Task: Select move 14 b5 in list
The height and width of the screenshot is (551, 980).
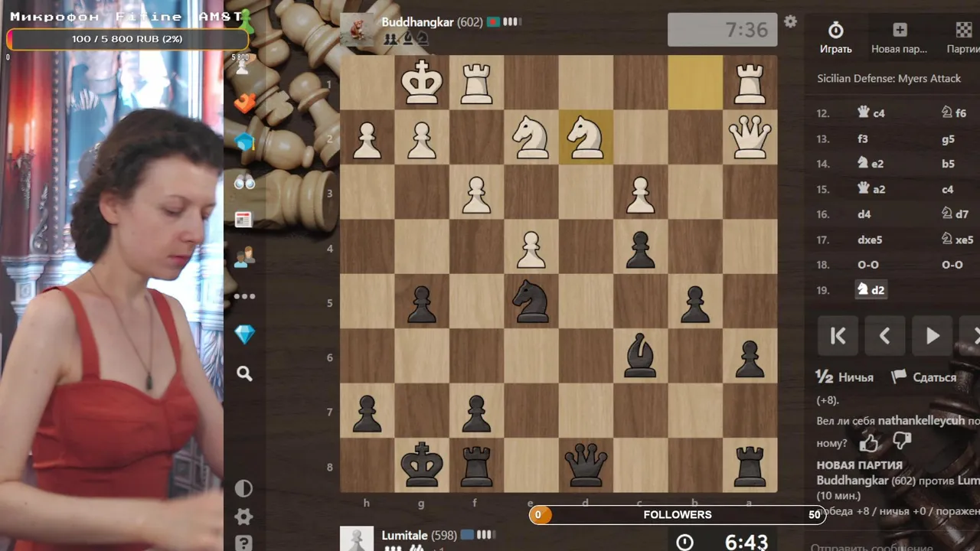Action: click(948, 164)
